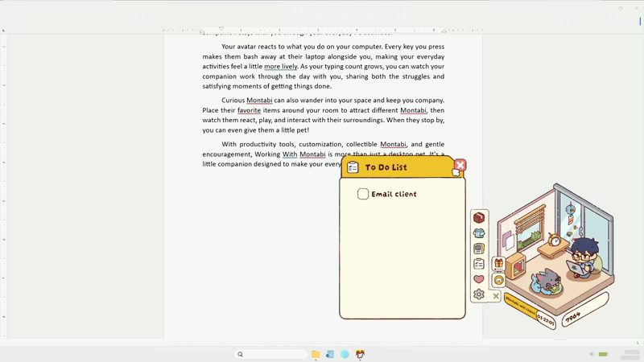Click the avatar typing on the laptop

click(583, 258)
